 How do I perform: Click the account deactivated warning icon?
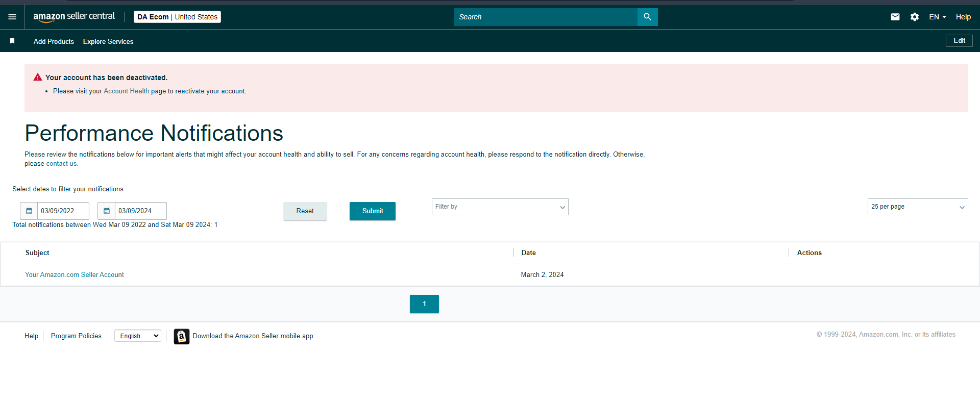click(38, 77)
